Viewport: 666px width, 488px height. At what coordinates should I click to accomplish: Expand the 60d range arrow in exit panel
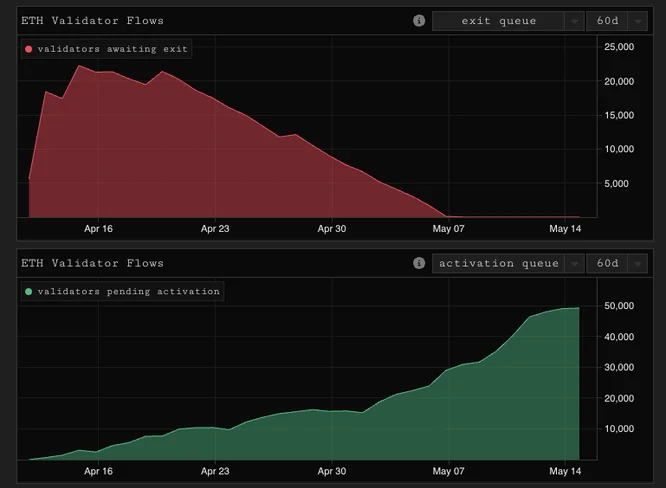[638, 21]
